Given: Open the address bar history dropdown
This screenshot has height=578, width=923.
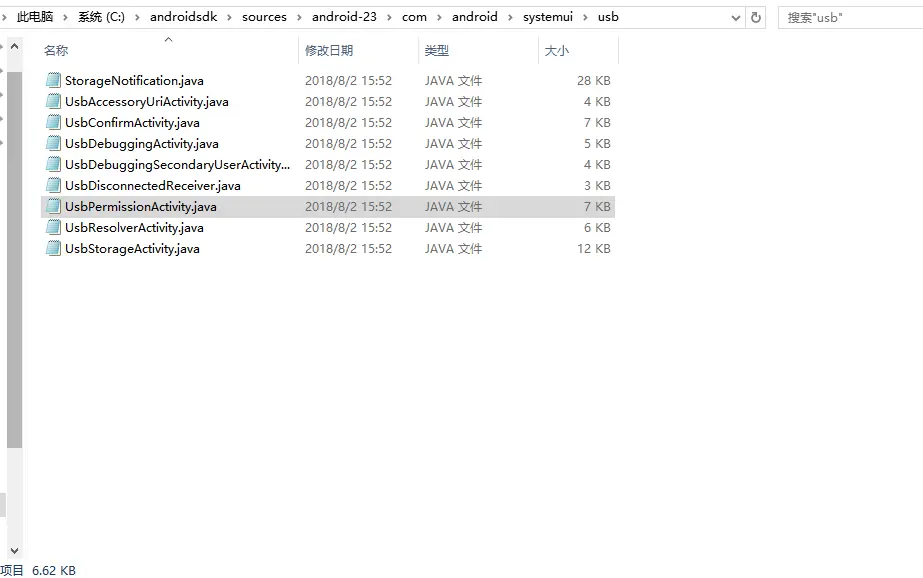Looking at the screenshot, I should tap(735, 18).
